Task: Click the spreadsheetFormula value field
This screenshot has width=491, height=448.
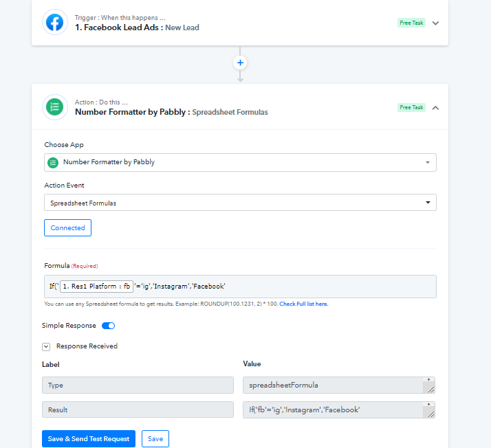Action: click(339, 385)
